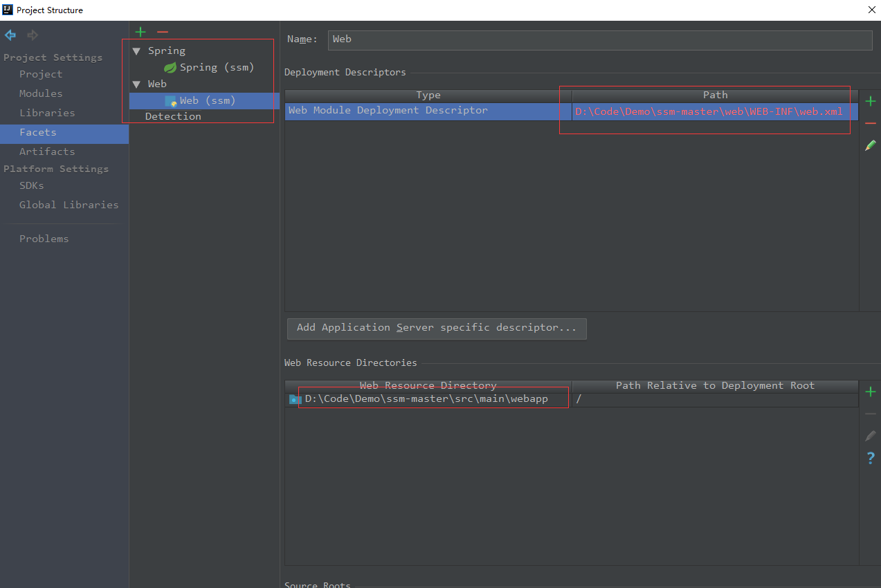Select the Spring group node
Viewport: 881px width, 588px height.
[x=167, y=51]
